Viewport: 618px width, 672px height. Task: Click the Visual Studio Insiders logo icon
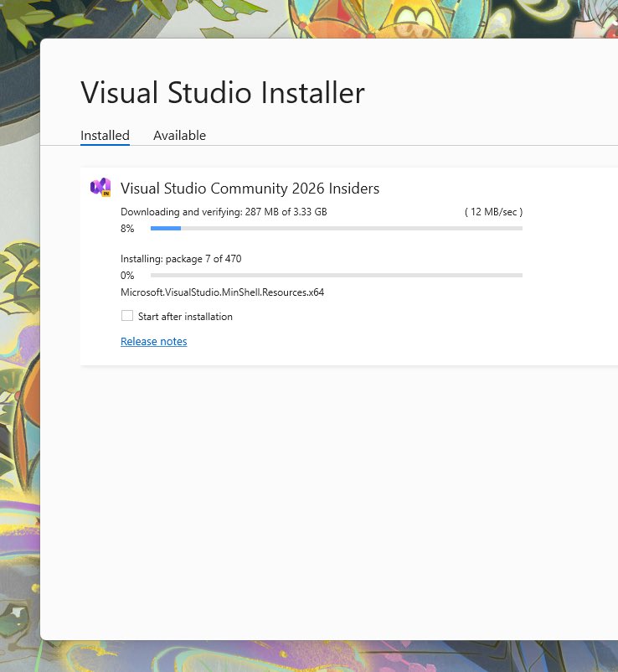[x=100, y=188]
